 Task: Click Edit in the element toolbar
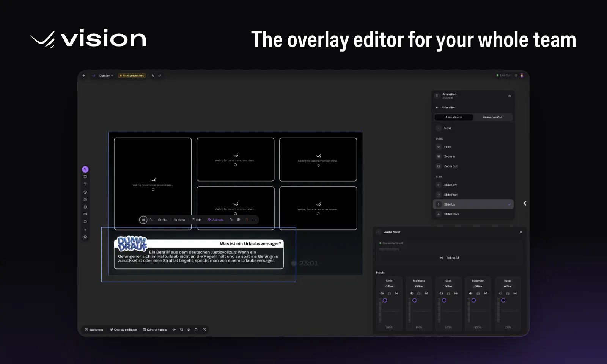click(x=197, y=220)
